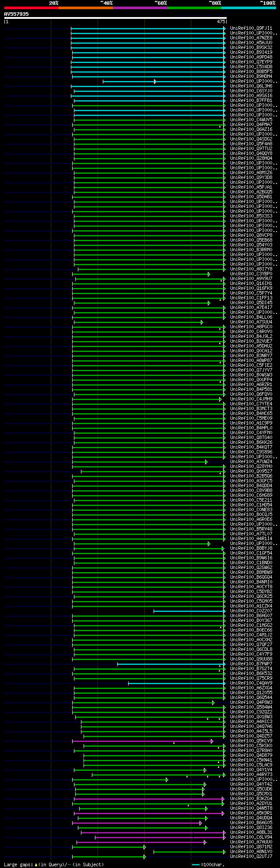This screenshot has height=868, width=280.
Task: Select hit label UniRef100_A8I7Y8
Action: (x=251, y=269)
